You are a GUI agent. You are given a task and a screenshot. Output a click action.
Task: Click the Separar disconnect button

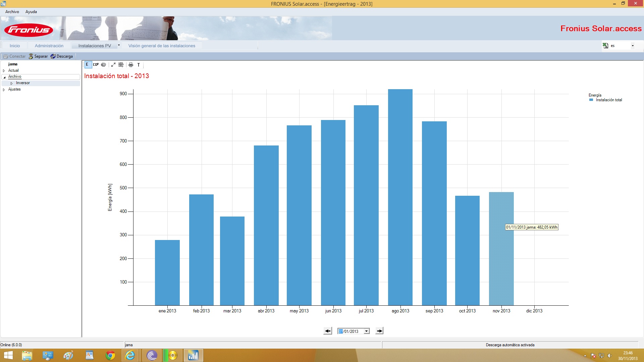tap(38, 56)
